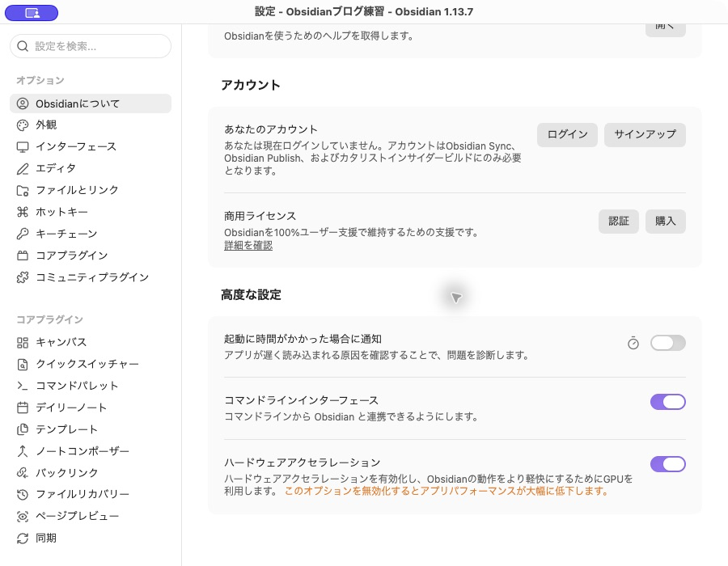The image size is (728, 566).
Task: Enable 起動に時間がかかった場合に通知 toggle
Action: tap(667, 343)
